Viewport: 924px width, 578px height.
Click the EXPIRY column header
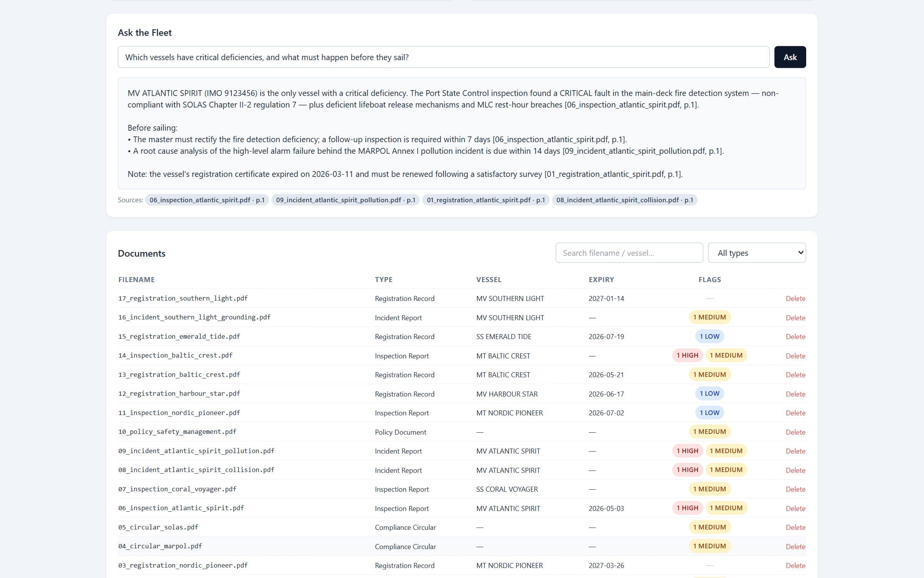click(x=601, y=279)
